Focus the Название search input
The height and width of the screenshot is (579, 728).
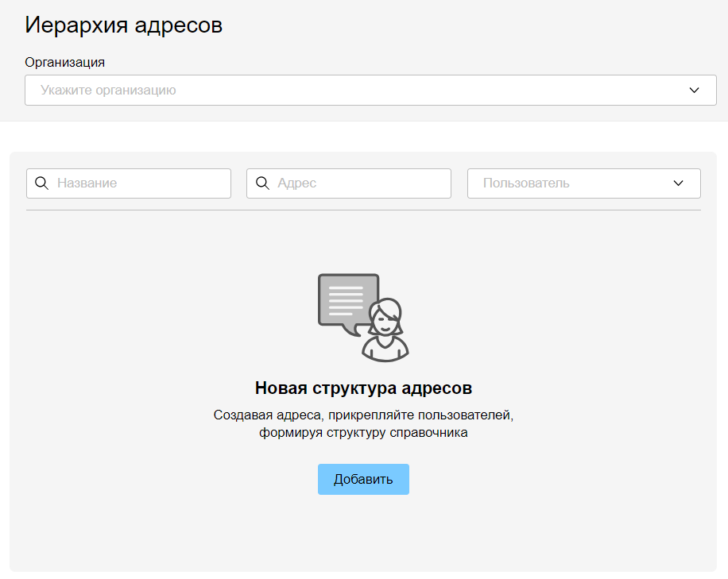[x=139, y=183]
